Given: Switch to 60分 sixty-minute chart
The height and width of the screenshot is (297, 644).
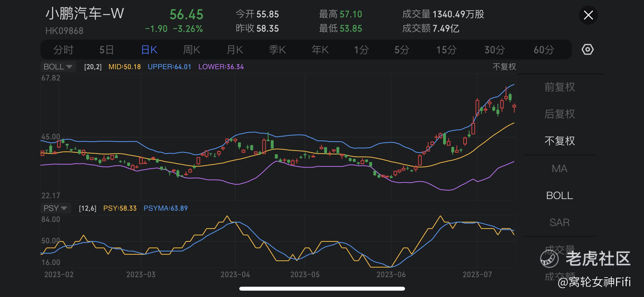Looking at the screenshot, I should (x=544, y=50).
